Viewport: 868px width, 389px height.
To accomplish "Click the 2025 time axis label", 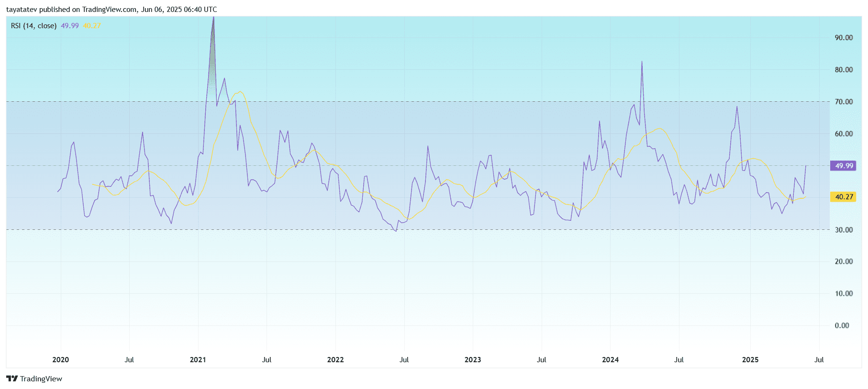I will 750,360.
